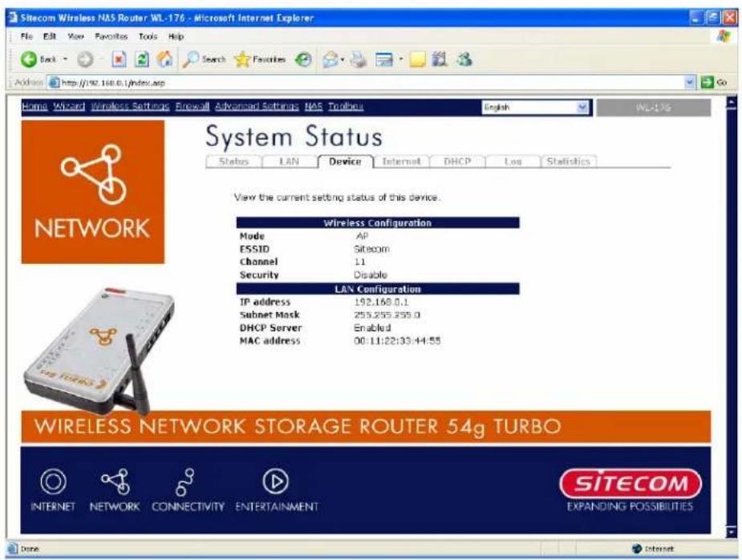Open the Advanced Settings link

point(257,107)
